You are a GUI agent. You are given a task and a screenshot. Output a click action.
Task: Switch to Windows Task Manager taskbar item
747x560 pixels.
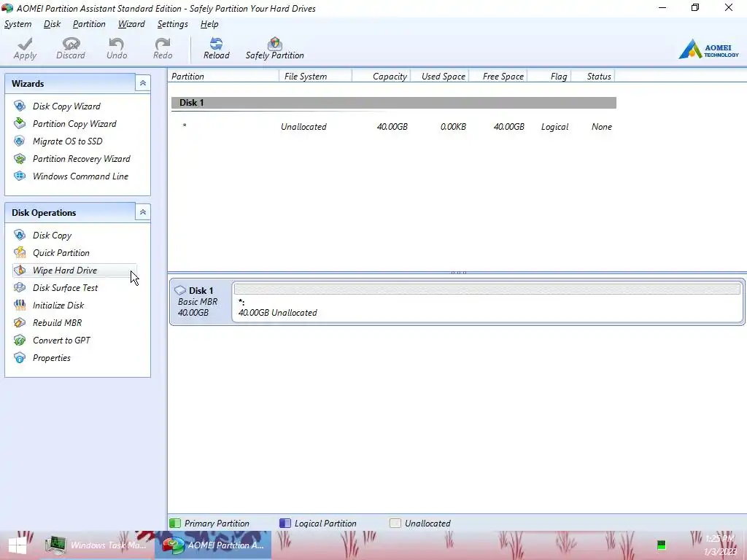click(x=97, y=545)
